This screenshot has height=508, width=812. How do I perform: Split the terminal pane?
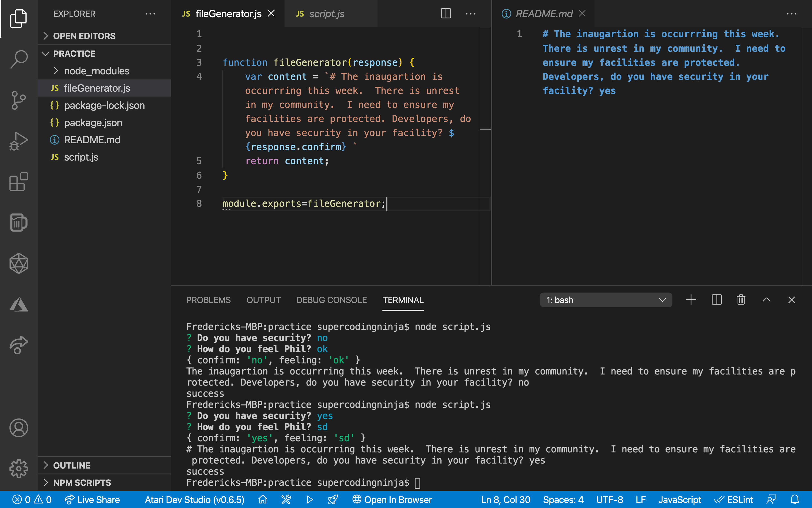tap(716, 300)
